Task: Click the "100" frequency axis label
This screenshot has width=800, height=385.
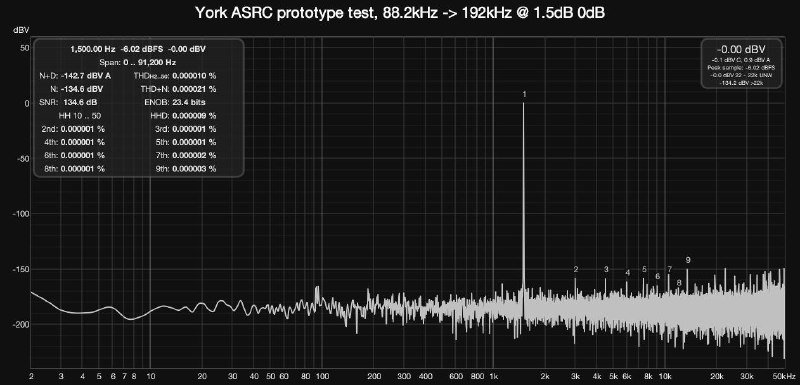Action: click(321, 376)
